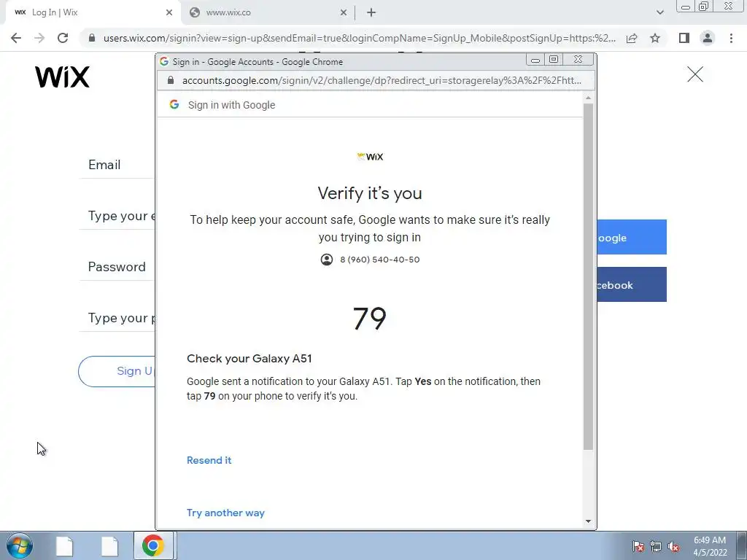
Task: Open the first blank document taskbar icon
Action: click(x=64, y=545)
